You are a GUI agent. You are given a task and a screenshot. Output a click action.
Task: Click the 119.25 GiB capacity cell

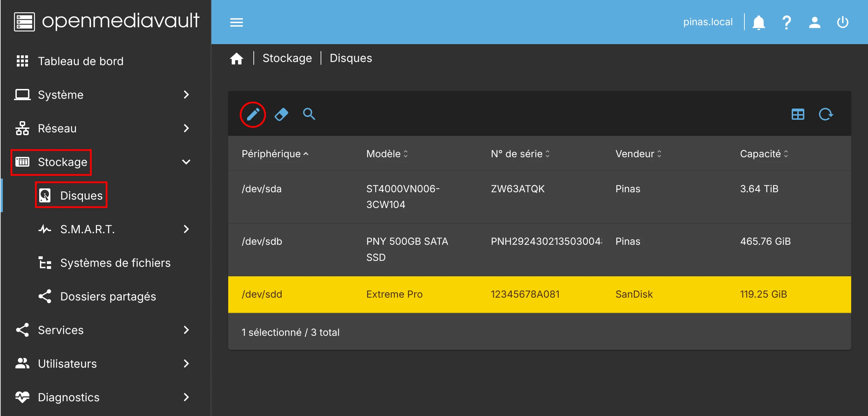763,294
